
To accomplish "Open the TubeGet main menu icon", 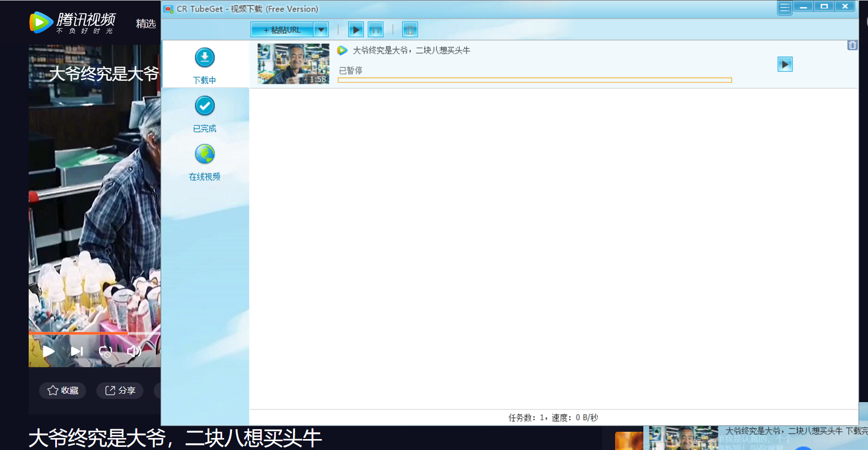I will (x=784, y=7).
